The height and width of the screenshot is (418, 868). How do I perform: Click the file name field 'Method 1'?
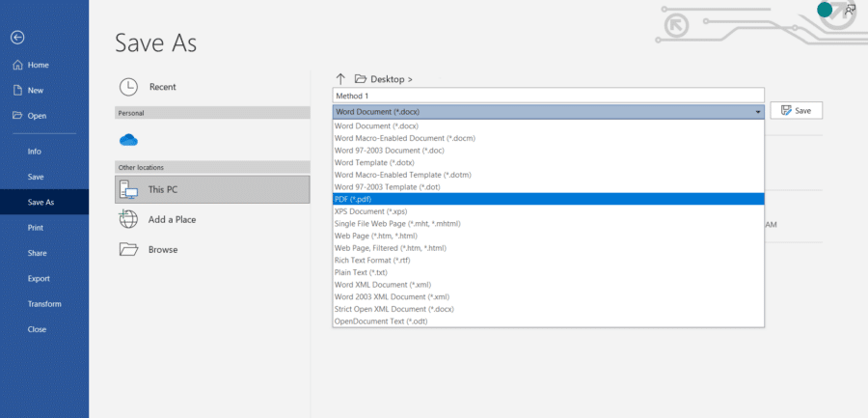[548, 96]
